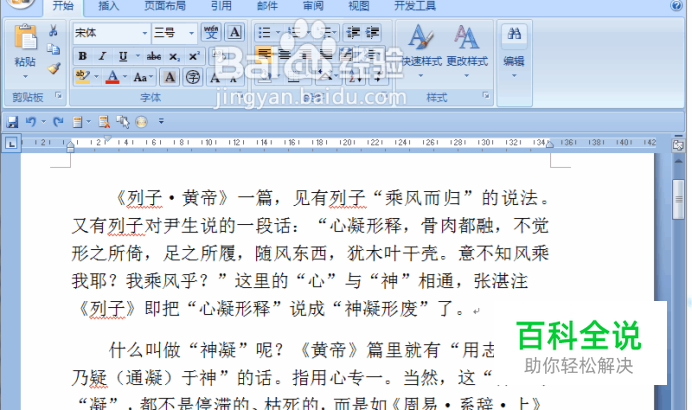Apply strikethrough with the abc icon
This screenshot has height=410, width=692.
(154, 56)
